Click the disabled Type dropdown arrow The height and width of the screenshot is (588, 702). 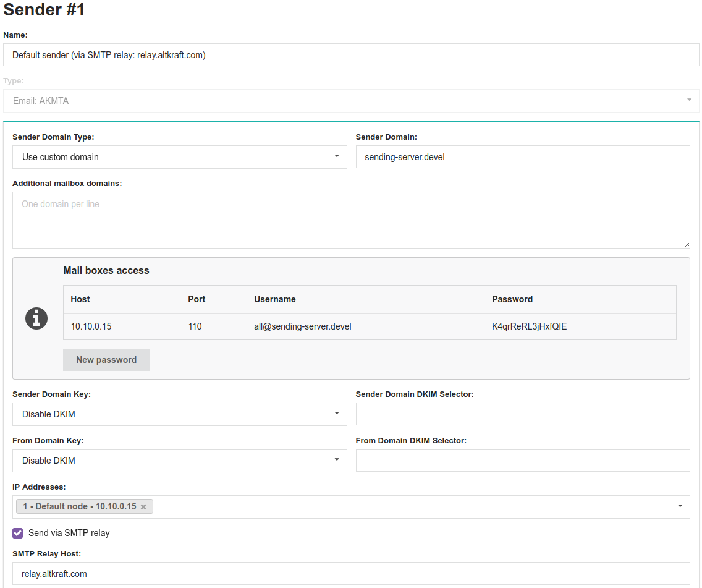click(689, 100)
